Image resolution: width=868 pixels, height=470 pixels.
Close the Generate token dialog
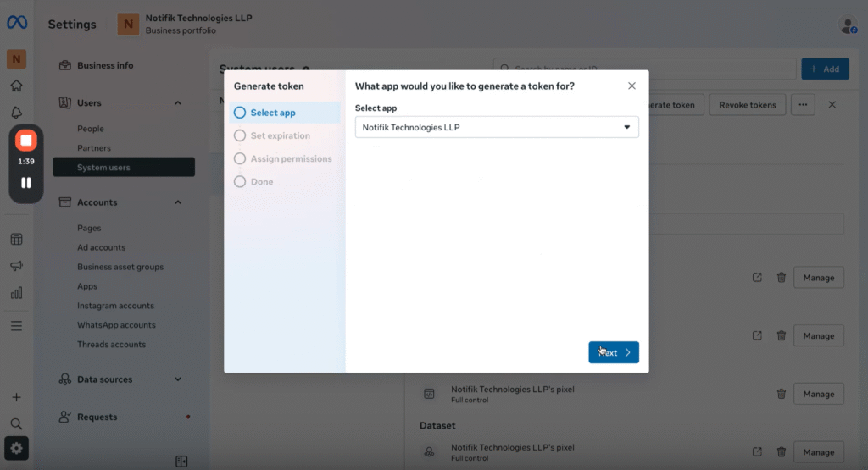pos(632,86)
